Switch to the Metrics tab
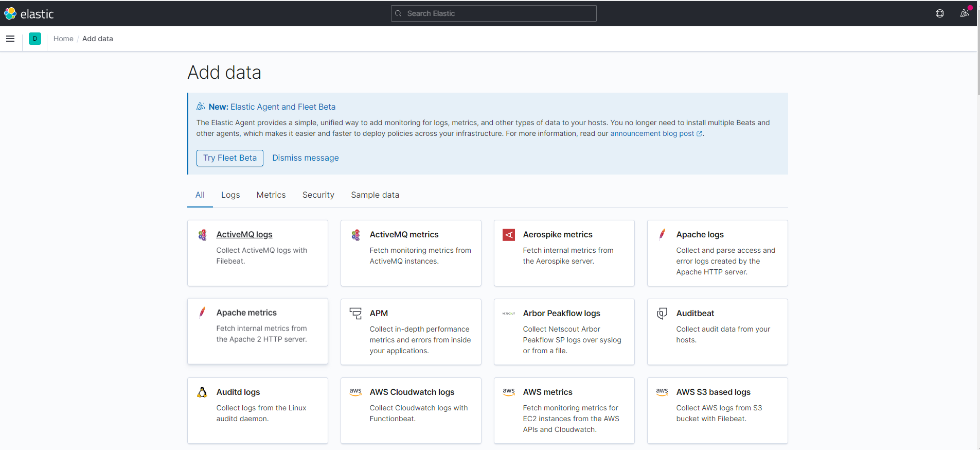The height and width of the screenshot is (450, 980). click(271, 195)
